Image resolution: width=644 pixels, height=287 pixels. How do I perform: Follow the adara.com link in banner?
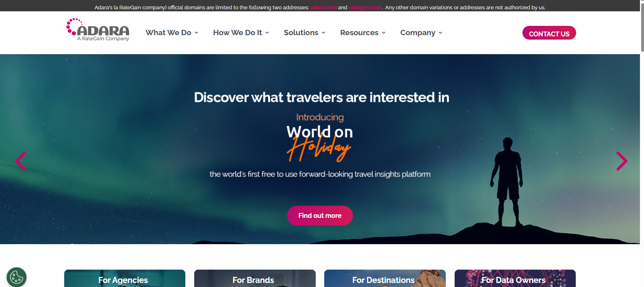click(x=323, y=8)
